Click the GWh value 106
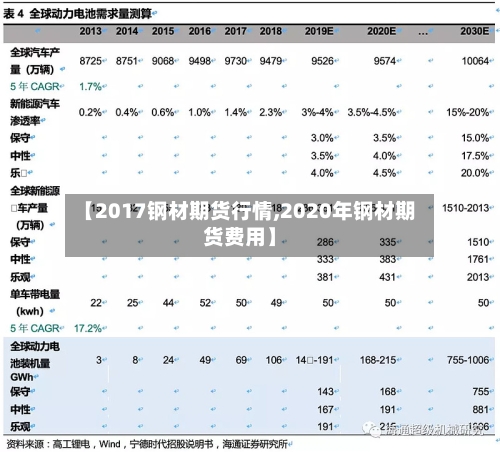Viewport: 500px width, 452px height. [x=274, y=360]
